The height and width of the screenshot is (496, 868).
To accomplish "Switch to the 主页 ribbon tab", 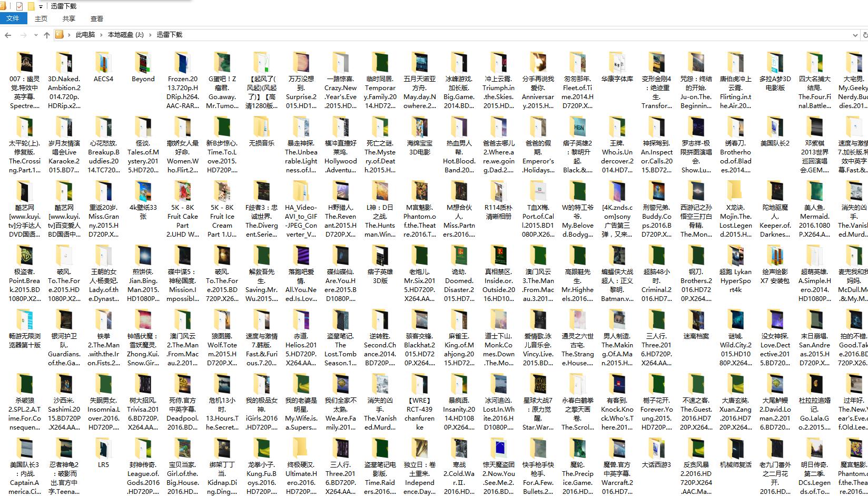I will (41, 18).
